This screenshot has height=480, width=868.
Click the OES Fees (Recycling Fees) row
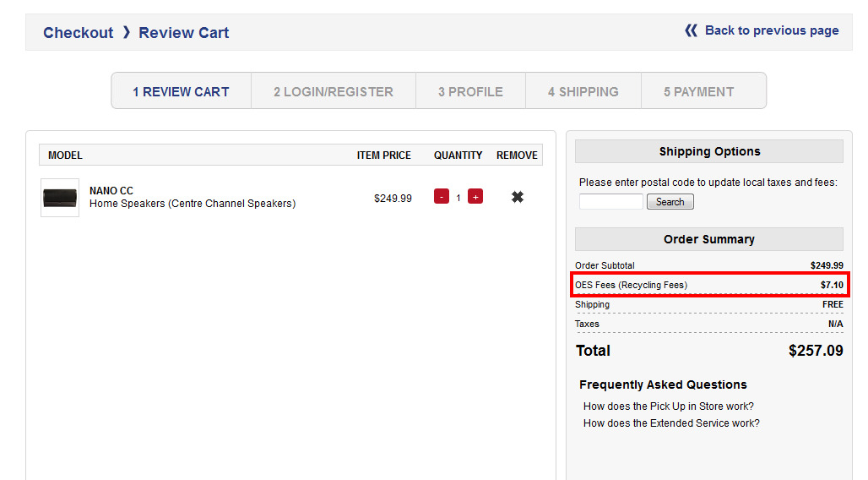point(709,285)
